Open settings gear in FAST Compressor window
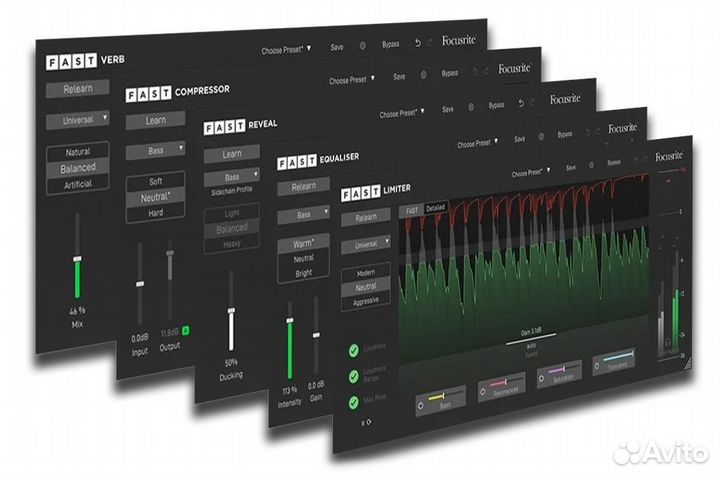This screenshot has width=720, height=478. tap(423, 74)
